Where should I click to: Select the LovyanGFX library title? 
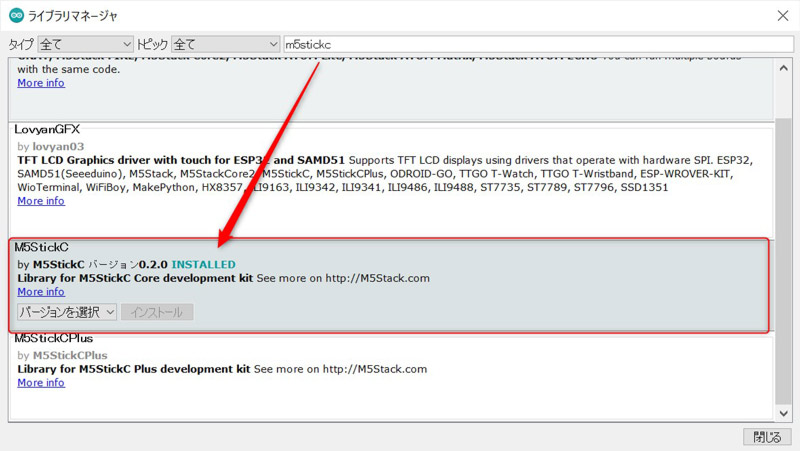click(x=47, y=130)
